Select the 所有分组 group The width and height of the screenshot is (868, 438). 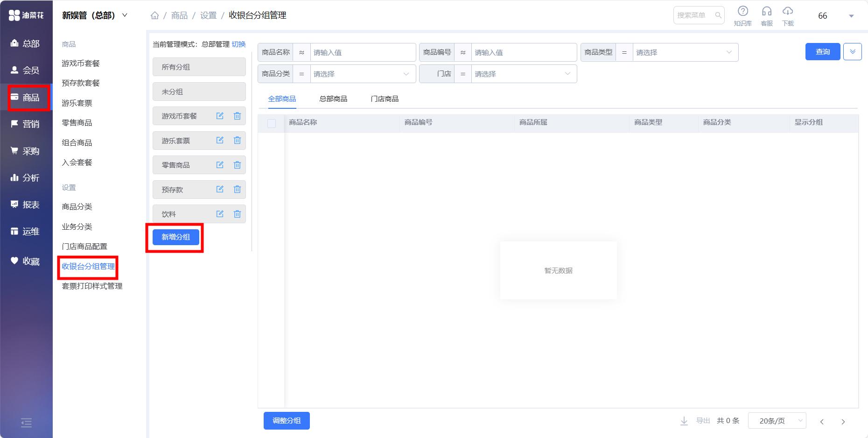pyautogui.click(x=199, y=67)
